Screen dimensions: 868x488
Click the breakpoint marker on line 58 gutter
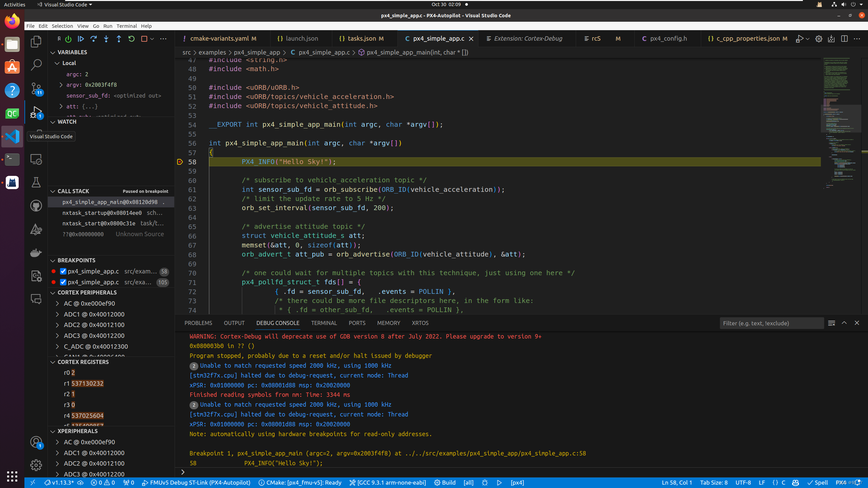coord(180,162)
